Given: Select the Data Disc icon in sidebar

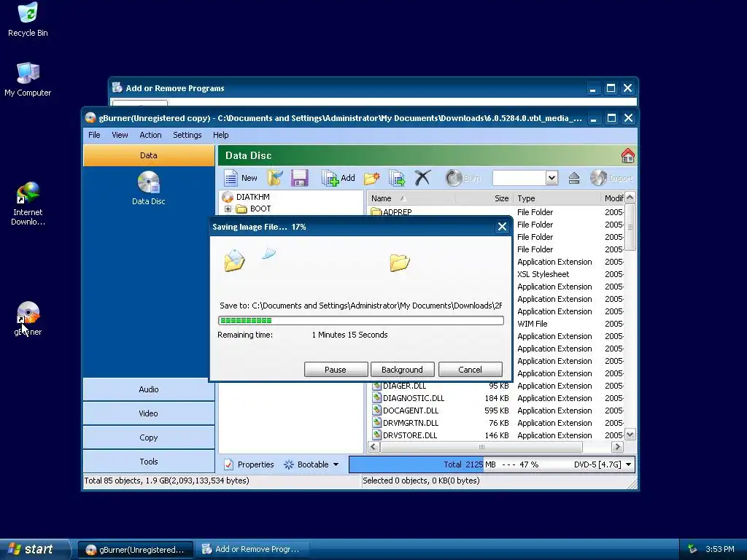Looking at the screenshot, I should coord(149,188).
